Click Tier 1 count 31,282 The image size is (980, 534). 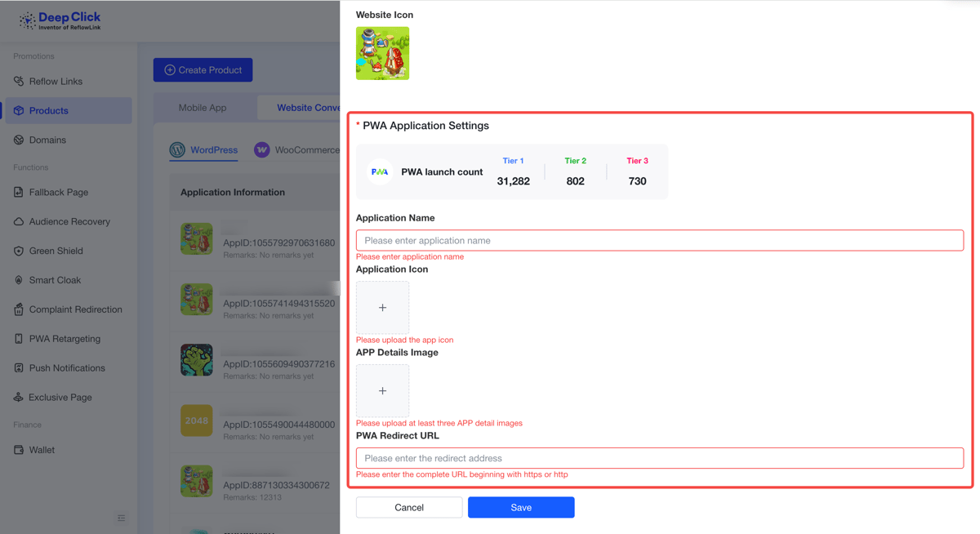tap(513, 181)
